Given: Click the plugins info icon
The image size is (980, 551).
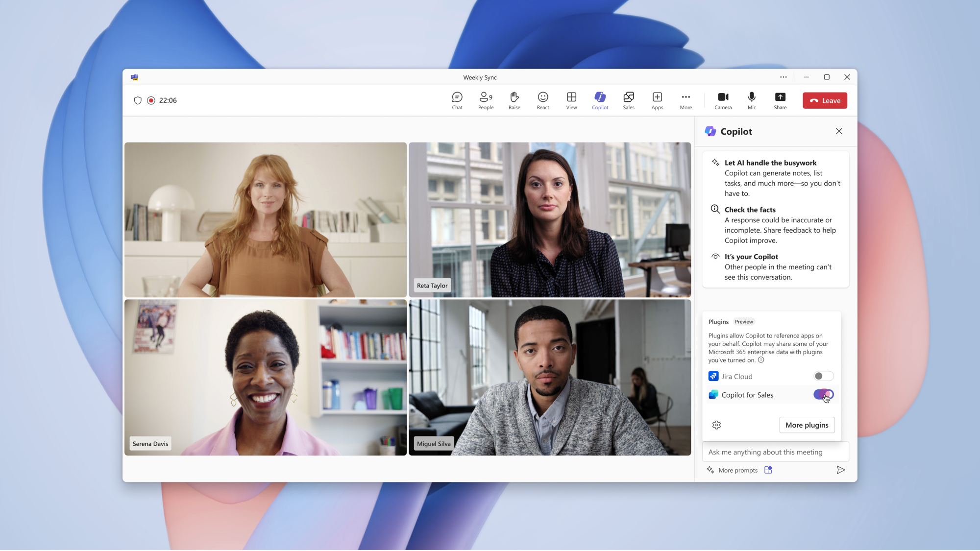Looking at the screenshot, I should tap(761, 360).
